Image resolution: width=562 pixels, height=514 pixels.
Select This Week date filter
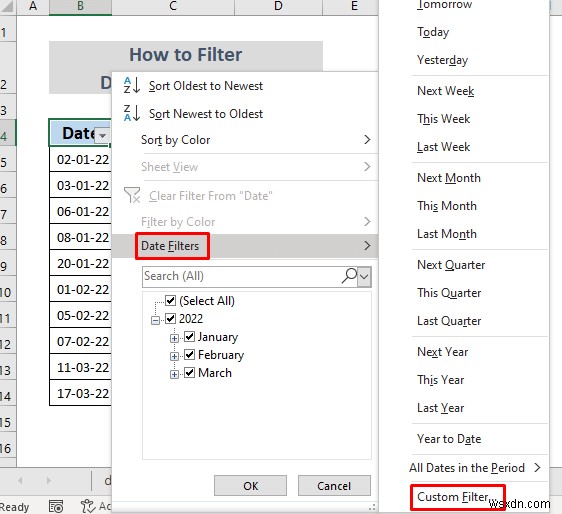tap(444, 119)
